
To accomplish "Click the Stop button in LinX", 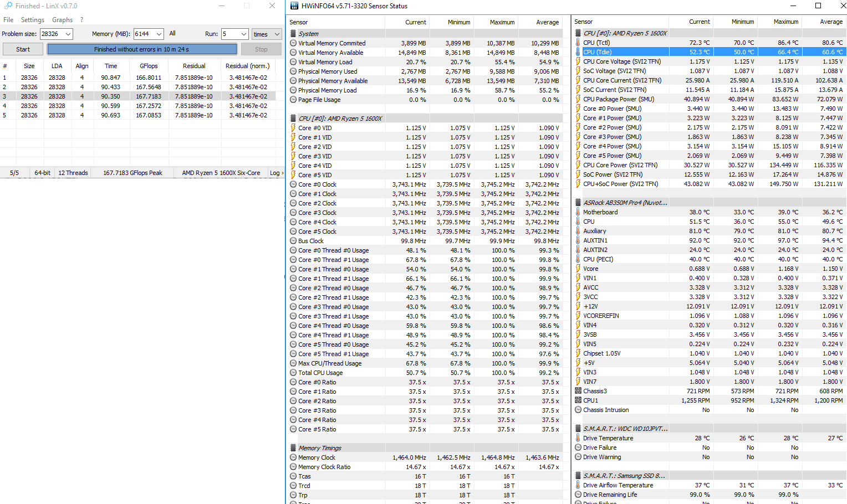I will pyautogui.click(x=261, y=49).
